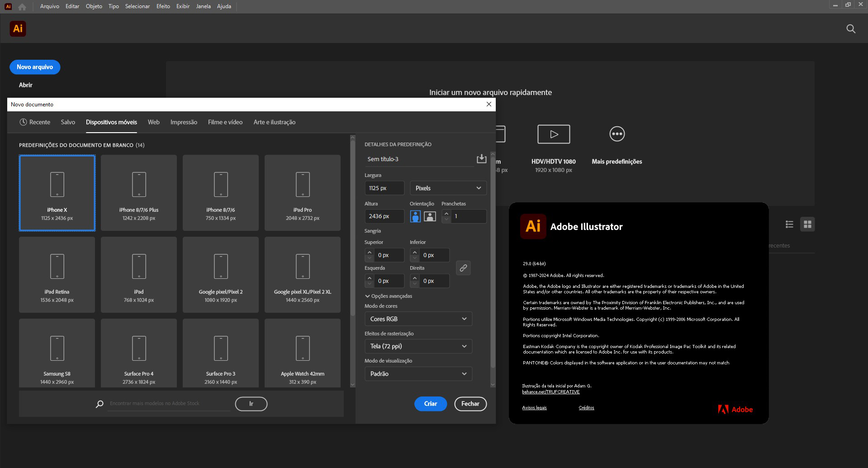Open the Janela menu
Screen dimensions: 868x468
point(204,6)
